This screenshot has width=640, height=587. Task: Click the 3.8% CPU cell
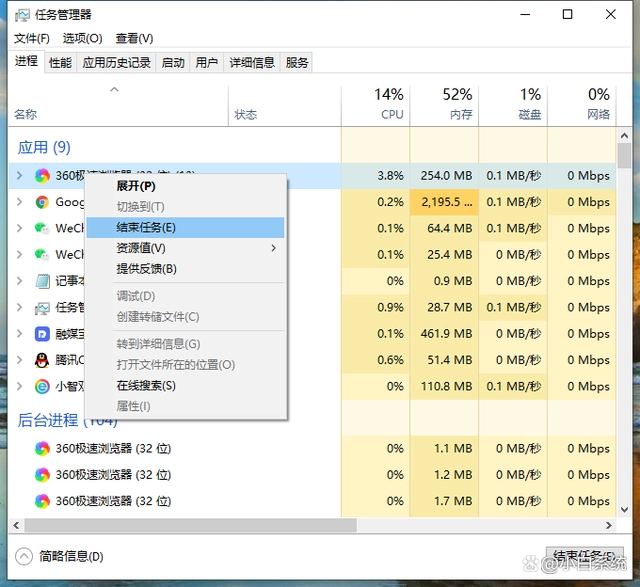[x=376, y=176]
